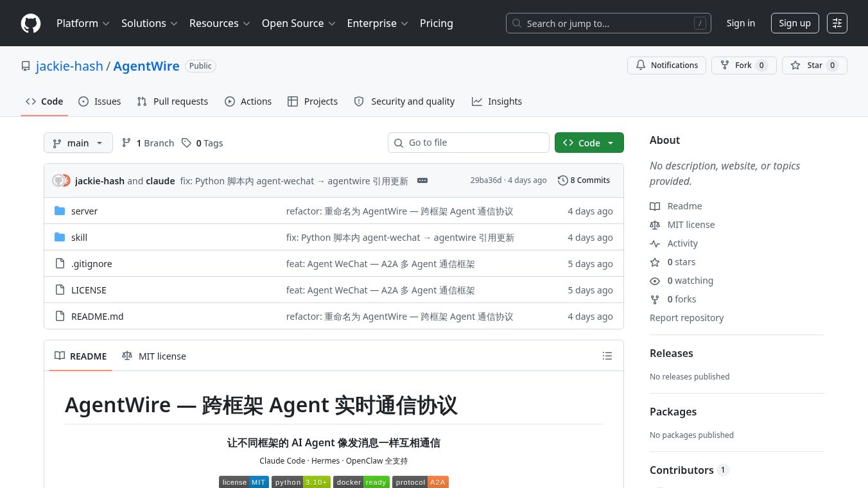
Task: Click the pulse icon next to Activity
Action: (x=655, y=243)
